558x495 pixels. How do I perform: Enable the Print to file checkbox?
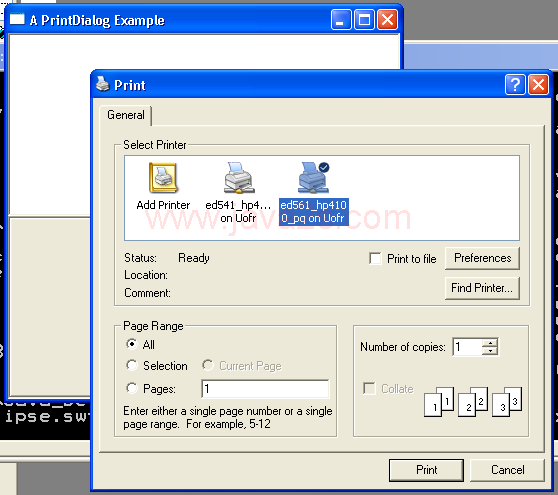pos(375,258)
